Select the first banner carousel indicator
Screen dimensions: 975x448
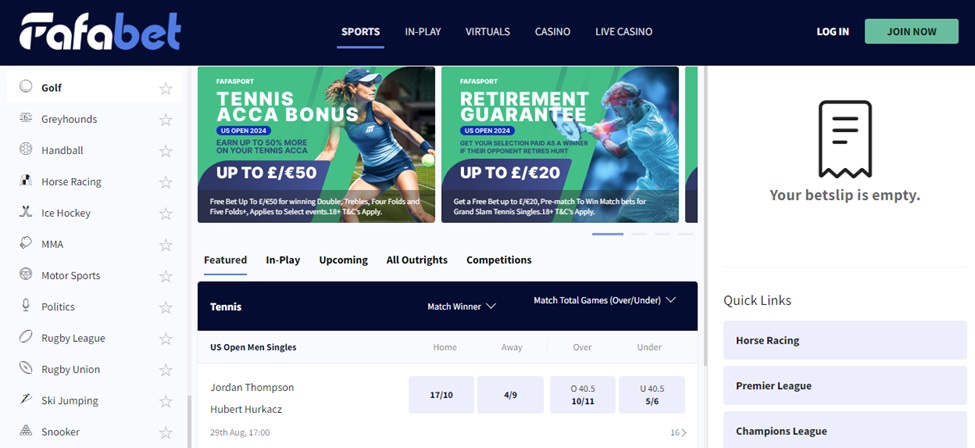point(608,234)
